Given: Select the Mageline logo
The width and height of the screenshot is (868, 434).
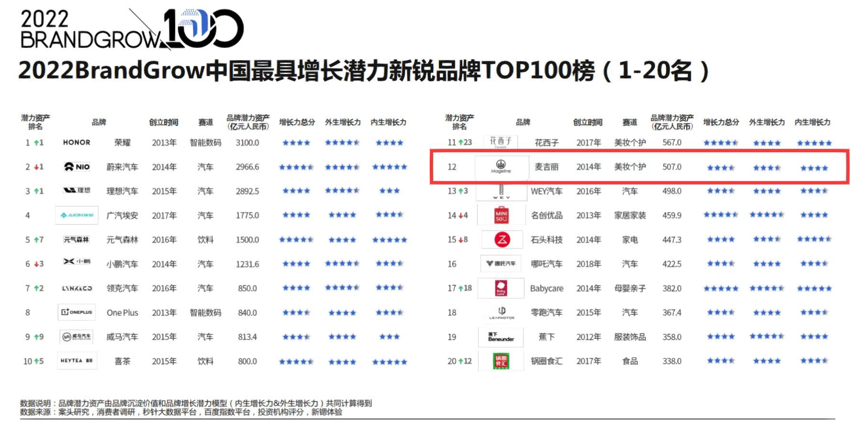Looking at the screenshot, I should pyautogui.click(x=501, y=167).
